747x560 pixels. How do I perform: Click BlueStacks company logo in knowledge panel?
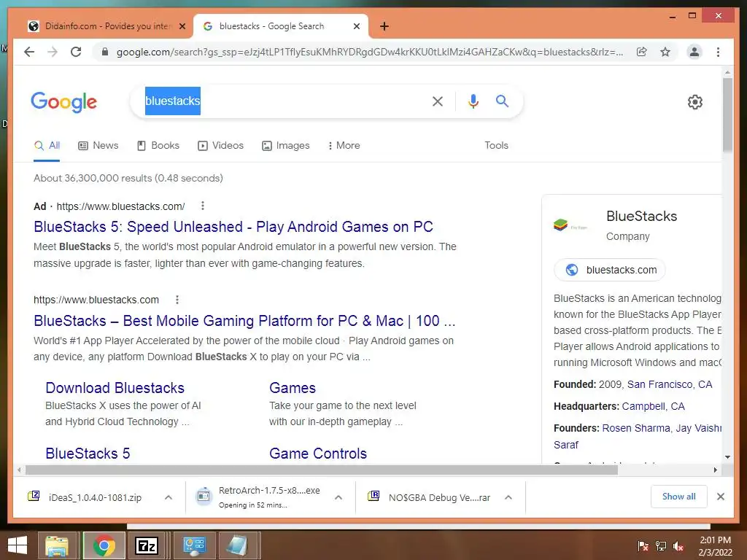pos(570,225)
